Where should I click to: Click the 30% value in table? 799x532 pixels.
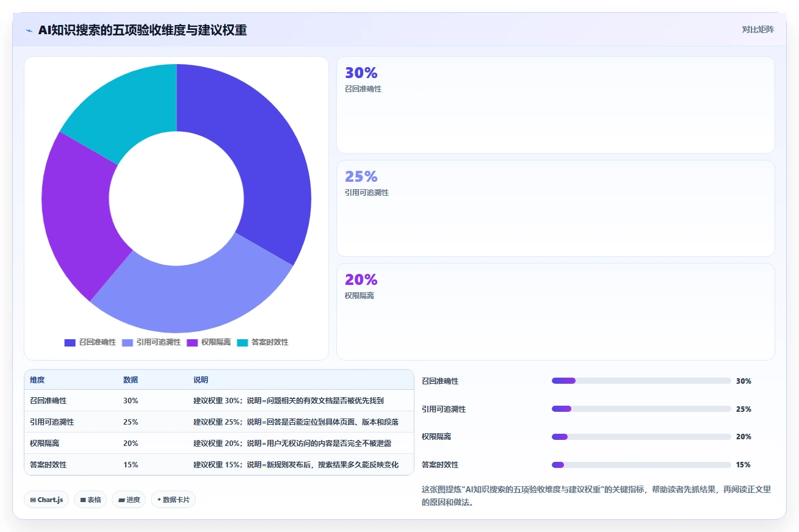(x=131, y=401)
